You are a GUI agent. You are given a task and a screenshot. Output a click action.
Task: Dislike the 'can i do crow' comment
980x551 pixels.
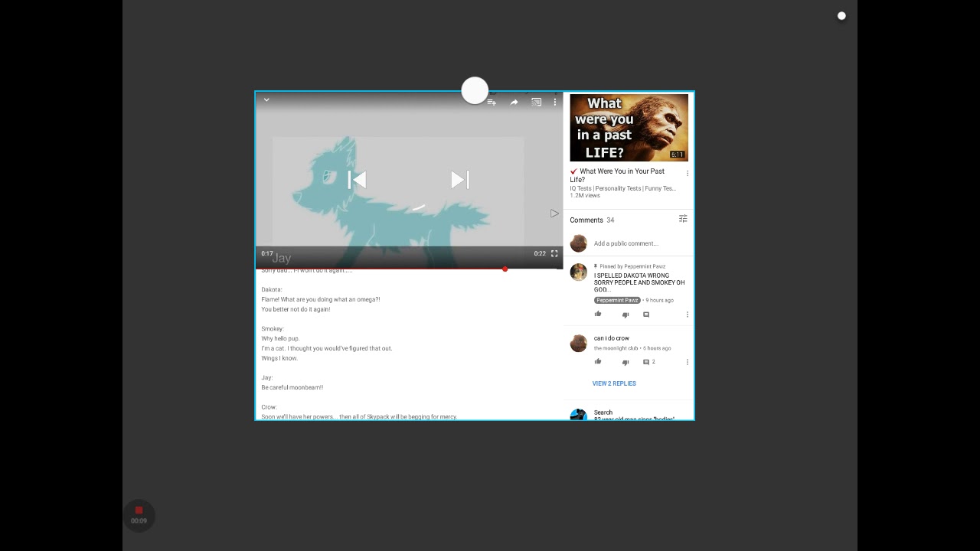(x=626, y=362)
